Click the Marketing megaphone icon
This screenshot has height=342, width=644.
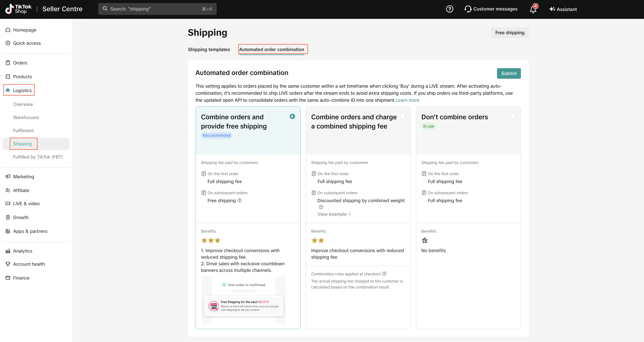(8, 176)
